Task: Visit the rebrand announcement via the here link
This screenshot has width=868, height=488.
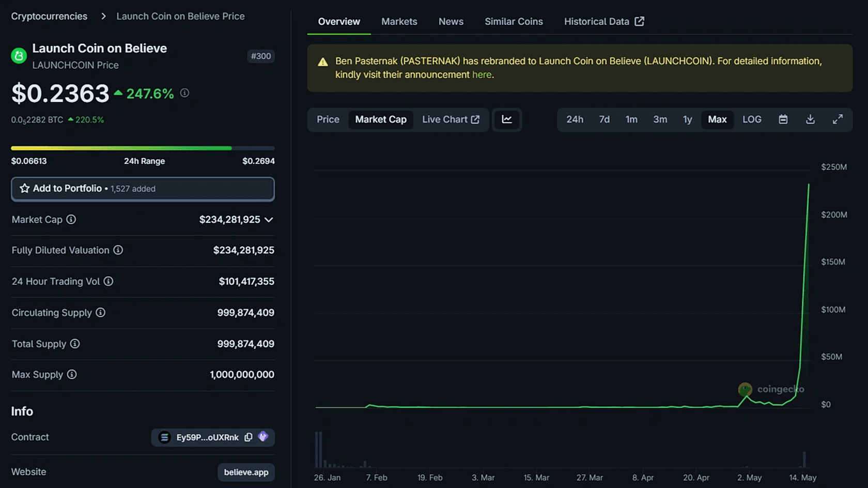Action: pyautogui.click(x=482, y=74)
